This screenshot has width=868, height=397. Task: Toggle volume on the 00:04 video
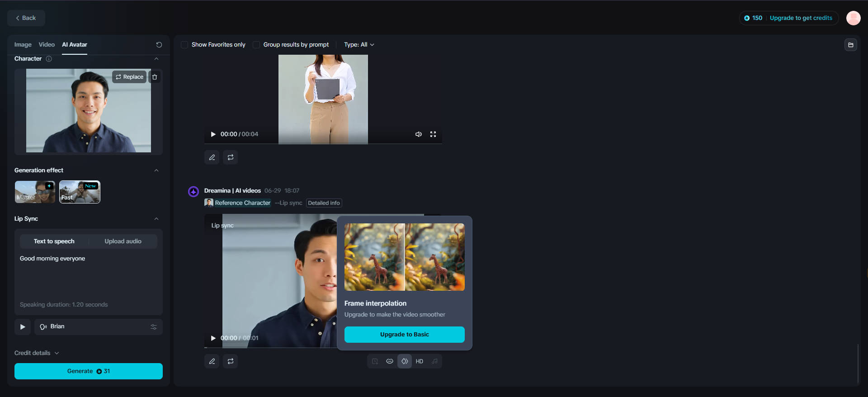tap(419, 134)
